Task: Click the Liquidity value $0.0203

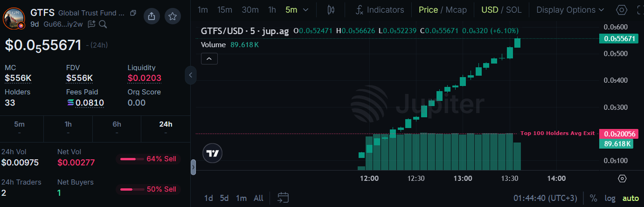Action: point(145,78)
